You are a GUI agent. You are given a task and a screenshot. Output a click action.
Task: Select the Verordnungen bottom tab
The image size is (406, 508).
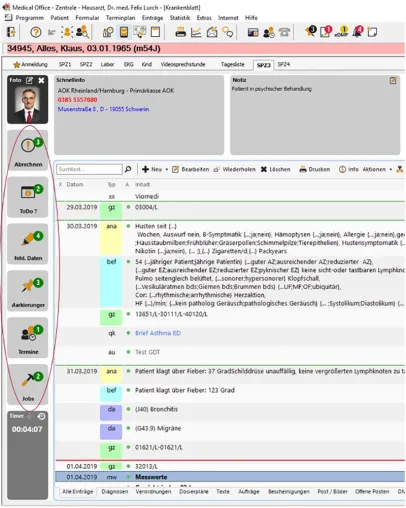pos(153,492)
